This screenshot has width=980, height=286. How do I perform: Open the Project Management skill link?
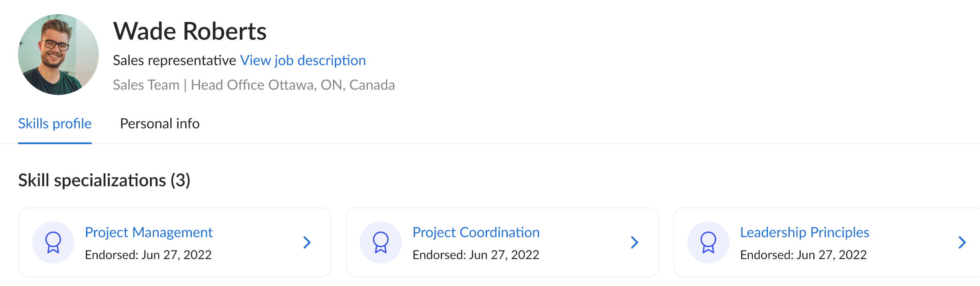click(x=149, y=232)
